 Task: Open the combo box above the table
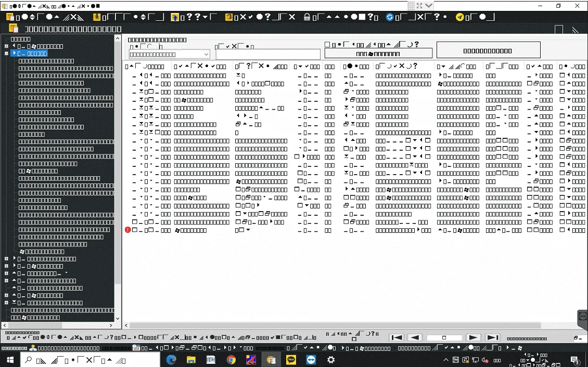point(169,54)
